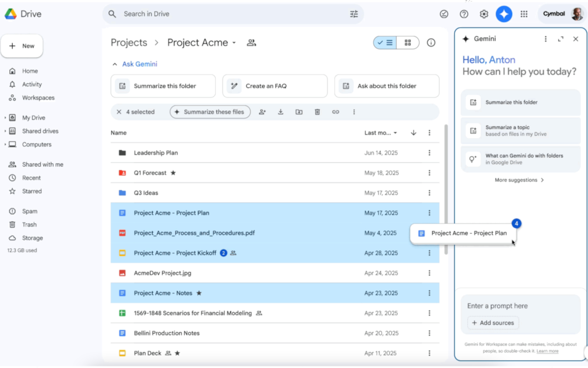Click the Create an FAQ suggestion
Viewport: 588px width, 368px height.
(275, 86)
